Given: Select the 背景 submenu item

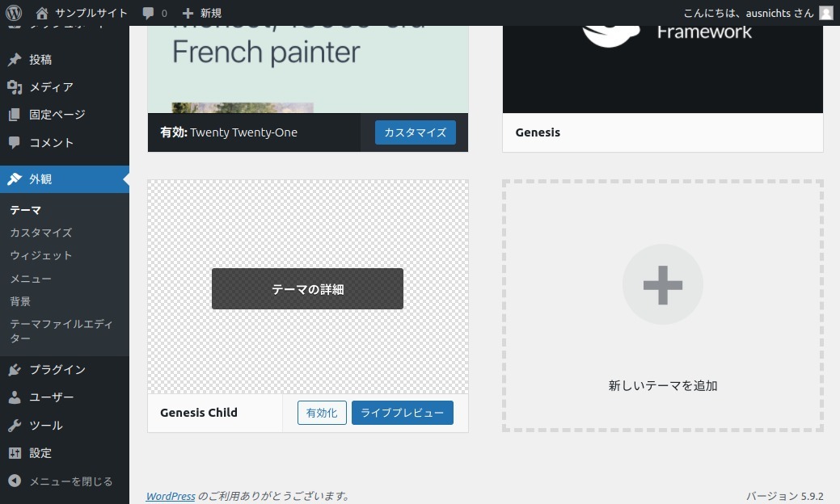Looking at the screenshot, I should click(20, 301).
